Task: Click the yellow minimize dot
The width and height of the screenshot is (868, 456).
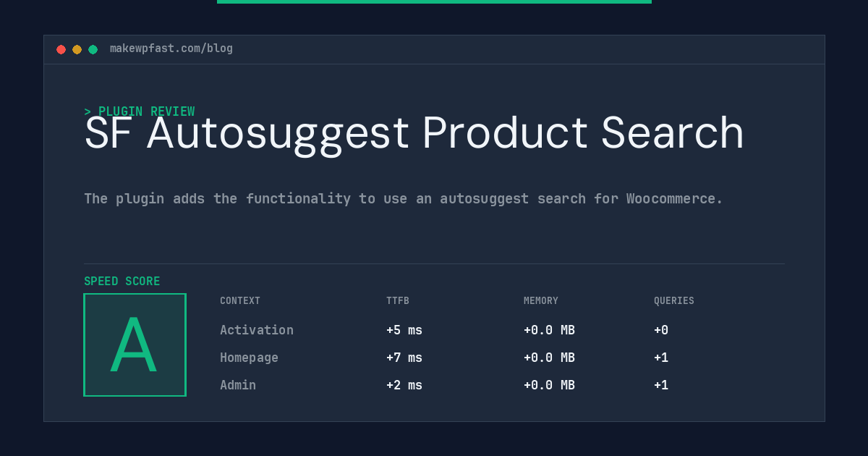Action: pos(77,49)
